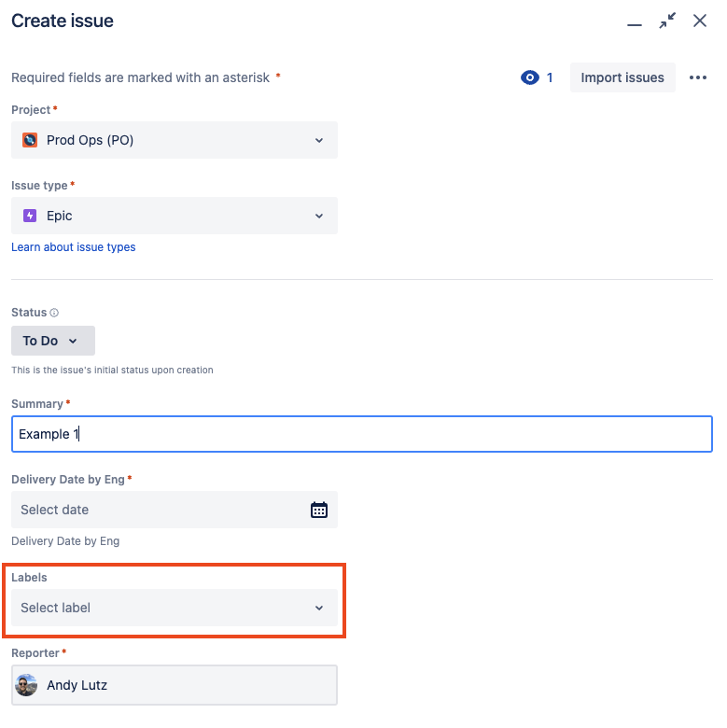727x728 pixels.
Task: Click Andy Lutz's avatar picture
Action: point(26,685)
